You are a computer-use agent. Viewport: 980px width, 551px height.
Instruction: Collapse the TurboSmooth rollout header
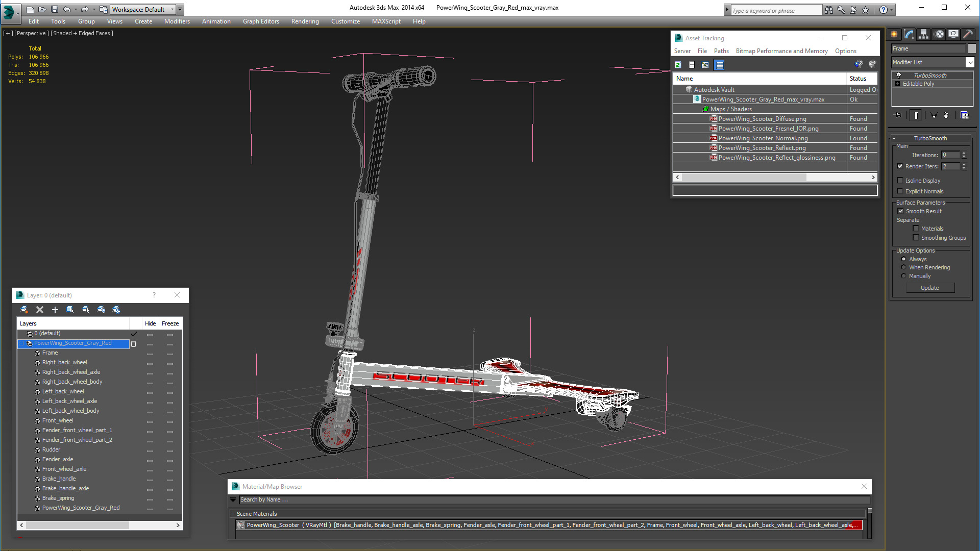[x=930, y=138]
